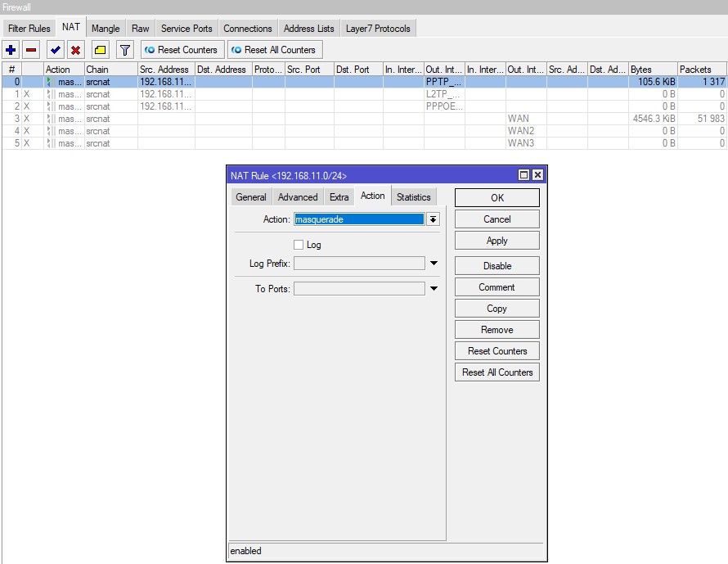Open the Statistics tab in the NAT Rule dialog
Image resolution: width=728 pixels, height=564 pixels.
413,197
